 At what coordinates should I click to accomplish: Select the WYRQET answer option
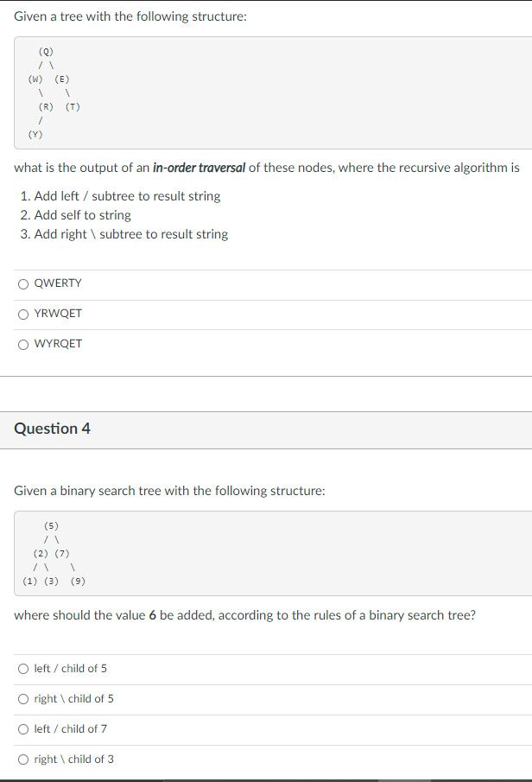59,343
